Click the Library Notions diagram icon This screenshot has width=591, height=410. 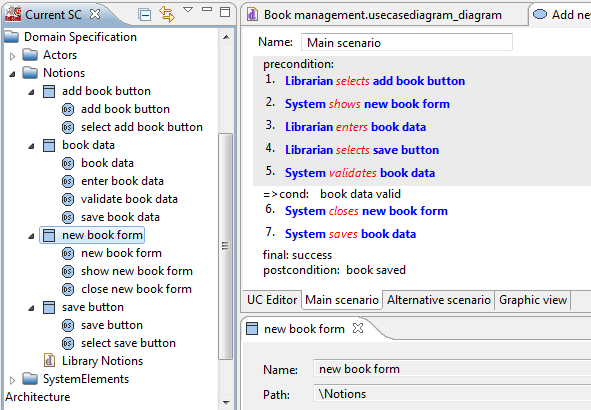click(49, 361)
